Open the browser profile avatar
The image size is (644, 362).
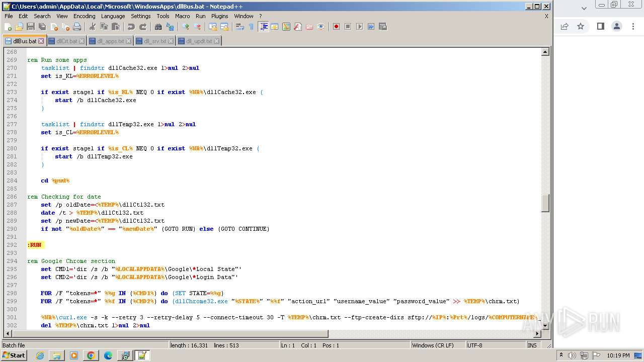pyautogui.click(x=616, y=26)
